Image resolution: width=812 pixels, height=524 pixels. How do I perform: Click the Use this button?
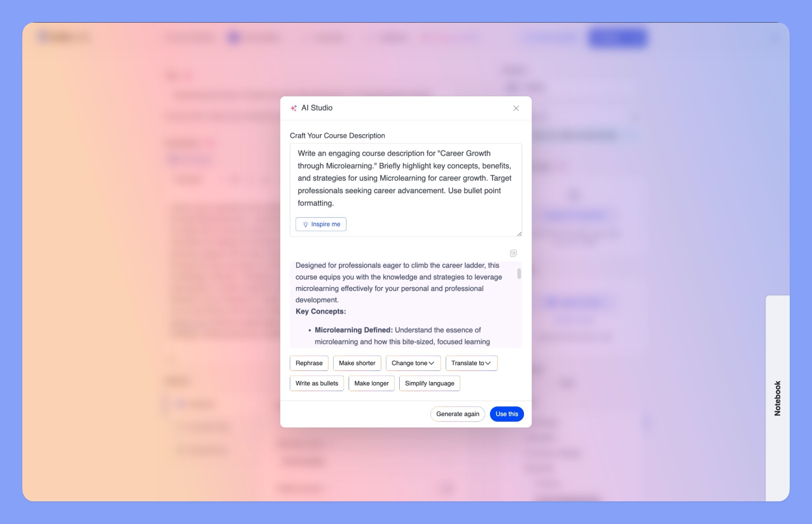pos(506,414)
